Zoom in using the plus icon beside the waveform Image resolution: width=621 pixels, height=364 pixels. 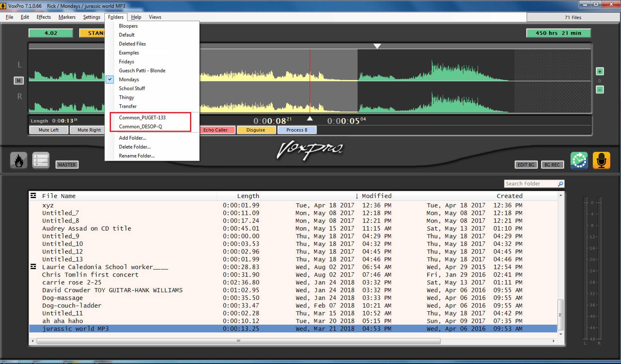pyautogui.click(x=600, y=72)
